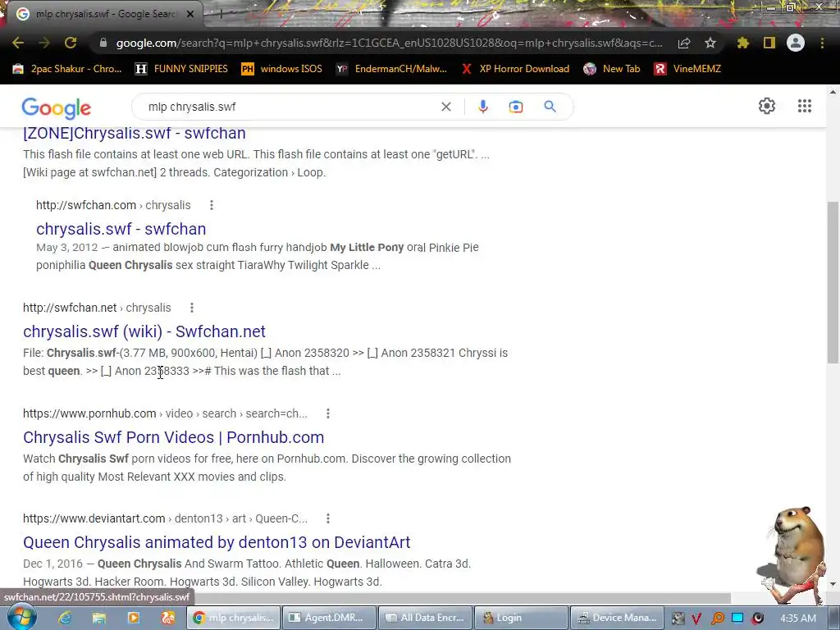The height and width of the screenshot is (630, 840).
Task: Switch to the Login taskbar window
Action: [521, 618]
